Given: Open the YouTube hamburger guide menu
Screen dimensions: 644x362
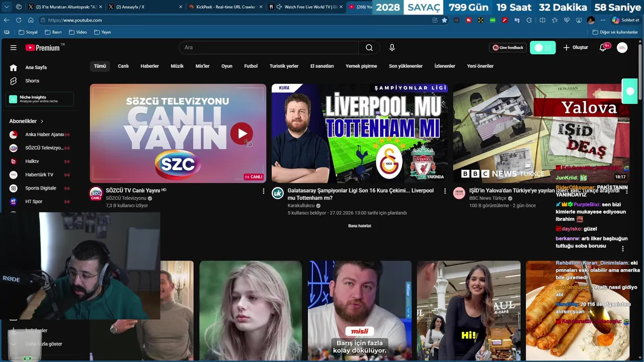Looking at the screenshot, I should click(x=13, y=48).
